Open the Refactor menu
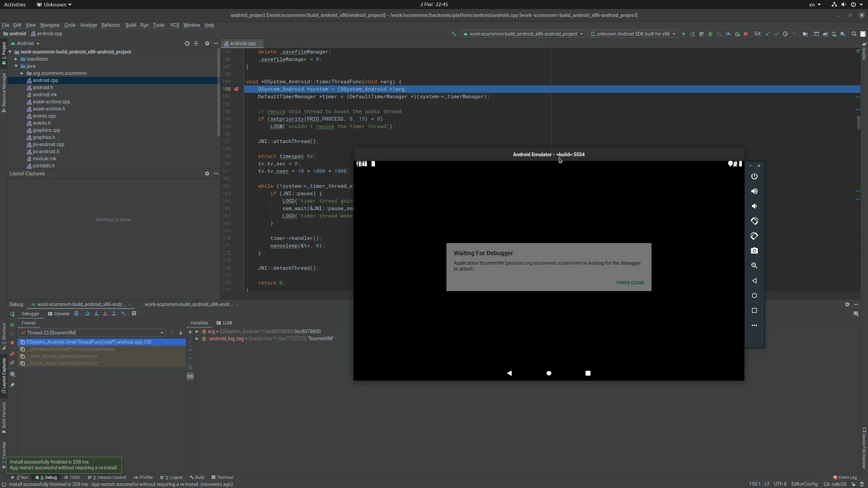 [111, 25]
